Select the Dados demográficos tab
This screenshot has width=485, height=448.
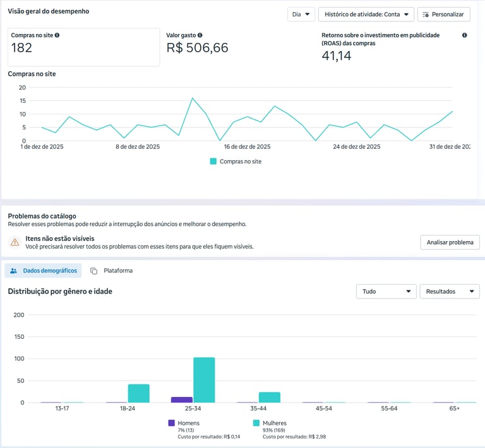point(43,271)
